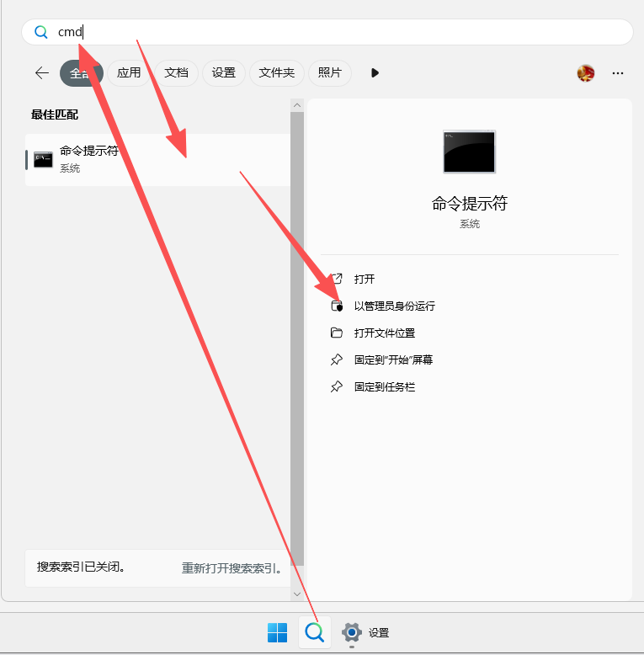
Task: Show more filters with the play arrow
Action: click(375, 73)
